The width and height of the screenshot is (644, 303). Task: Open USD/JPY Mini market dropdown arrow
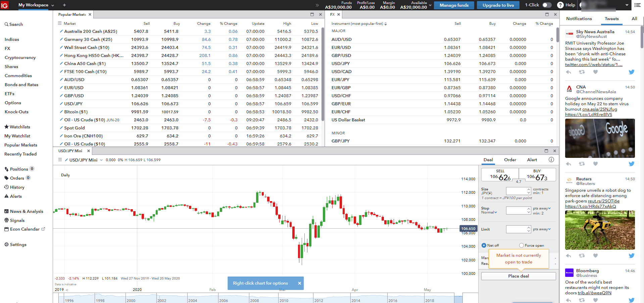pos(101,160)
